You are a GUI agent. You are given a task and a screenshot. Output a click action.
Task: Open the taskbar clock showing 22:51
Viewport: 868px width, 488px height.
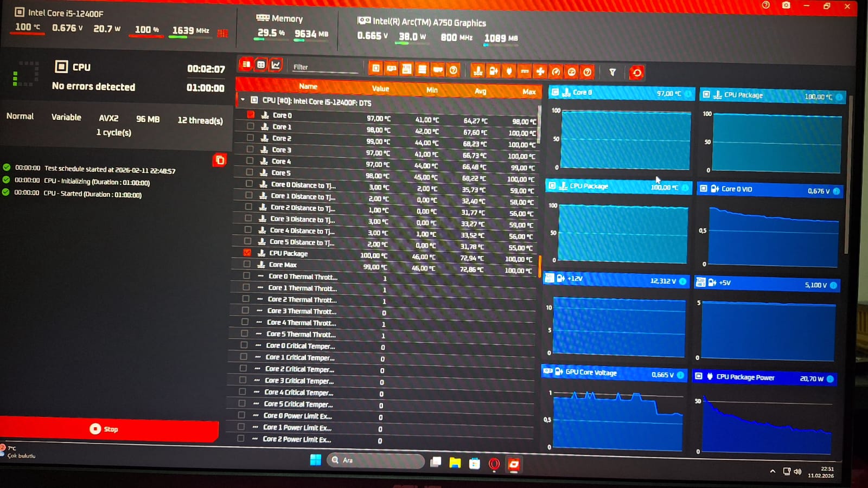click(821, 472)
